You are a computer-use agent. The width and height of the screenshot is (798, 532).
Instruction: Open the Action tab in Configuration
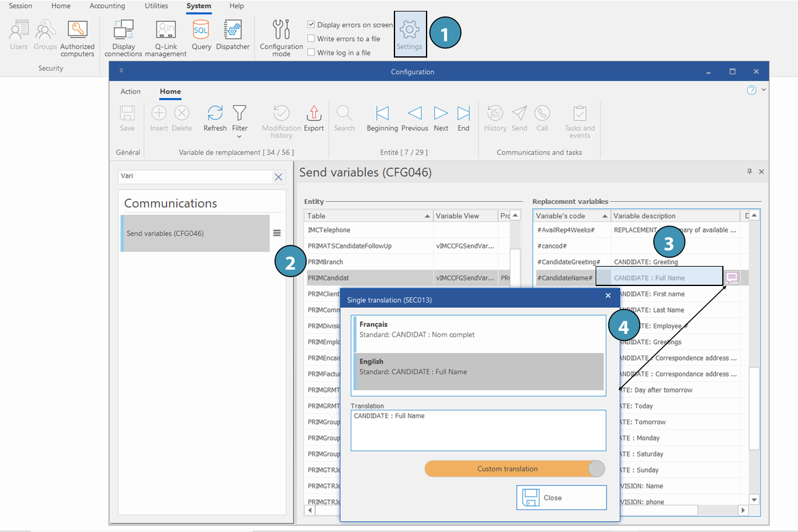pos(130,91)
